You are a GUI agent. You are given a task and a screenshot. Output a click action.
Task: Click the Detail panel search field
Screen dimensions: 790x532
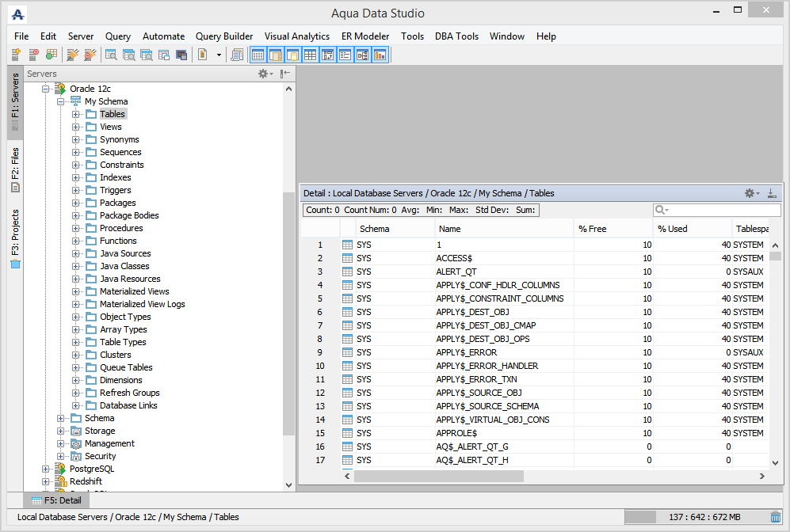[716, 210]
